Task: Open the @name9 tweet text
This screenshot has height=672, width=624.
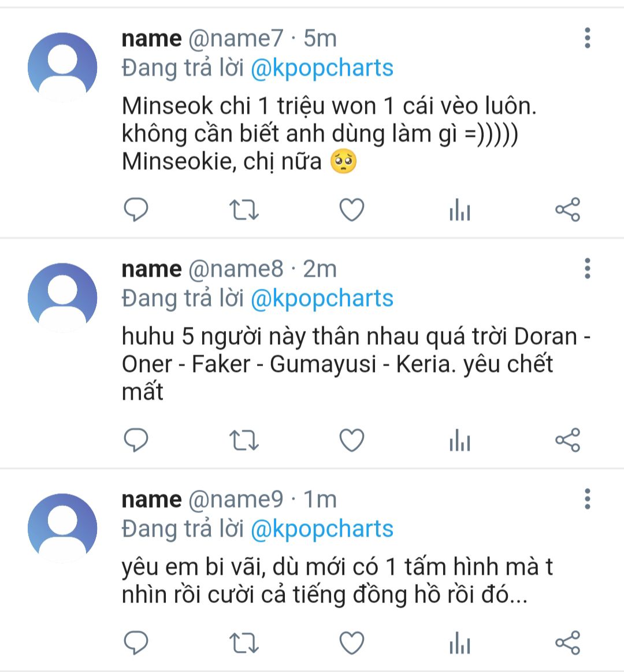Action: tap(337, 581)
